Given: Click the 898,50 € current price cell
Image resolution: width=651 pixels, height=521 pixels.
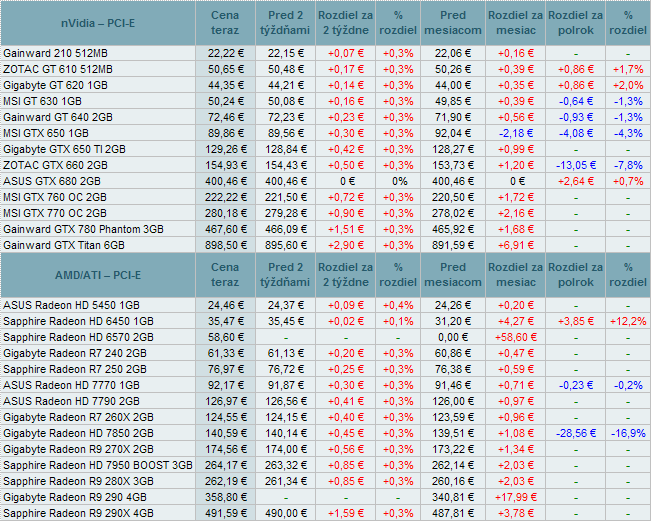Looking at the screenshot, I should point(227,245).
